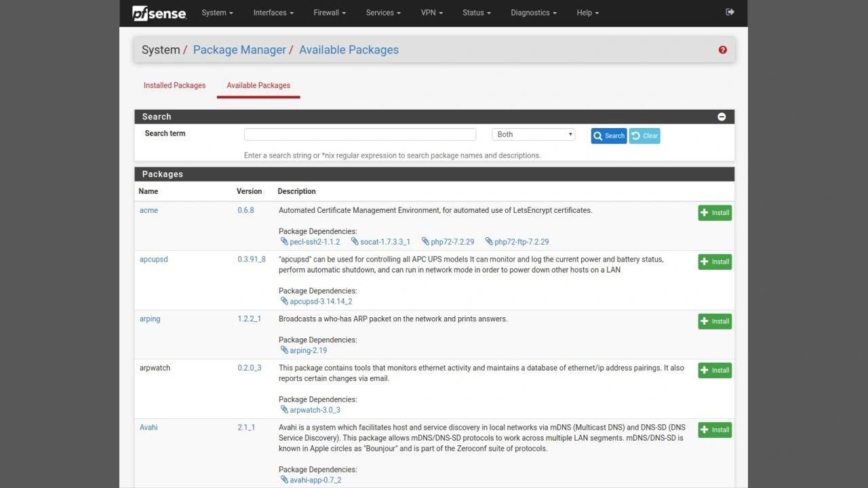The image size is (868, 488).
Task: Click version 2.1_1 link
Action: [246, 427]
